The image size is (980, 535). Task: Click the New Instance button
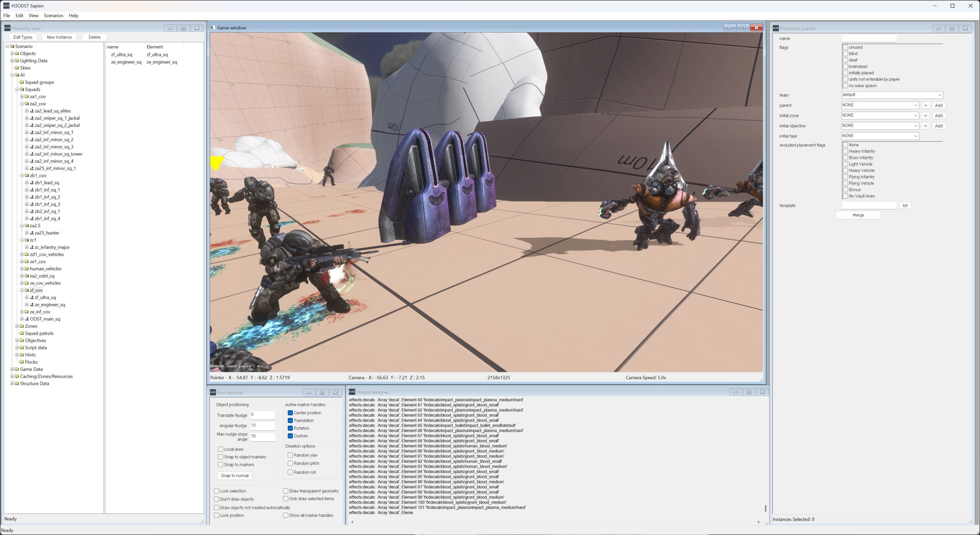coord(59,37)
